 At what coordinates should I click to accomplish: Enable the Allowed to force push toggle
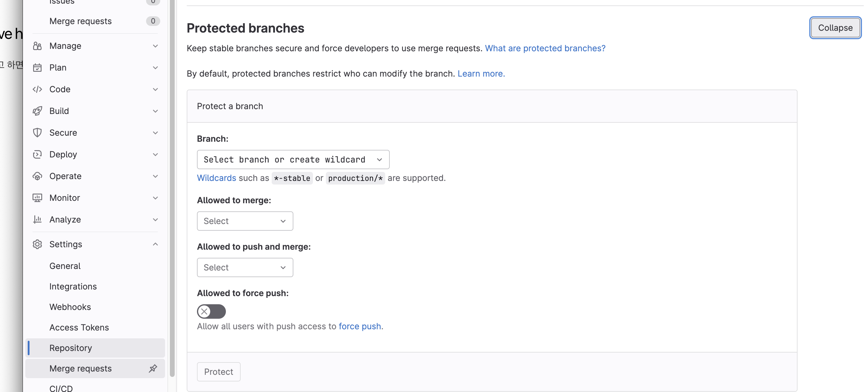[x=211, y=311]
